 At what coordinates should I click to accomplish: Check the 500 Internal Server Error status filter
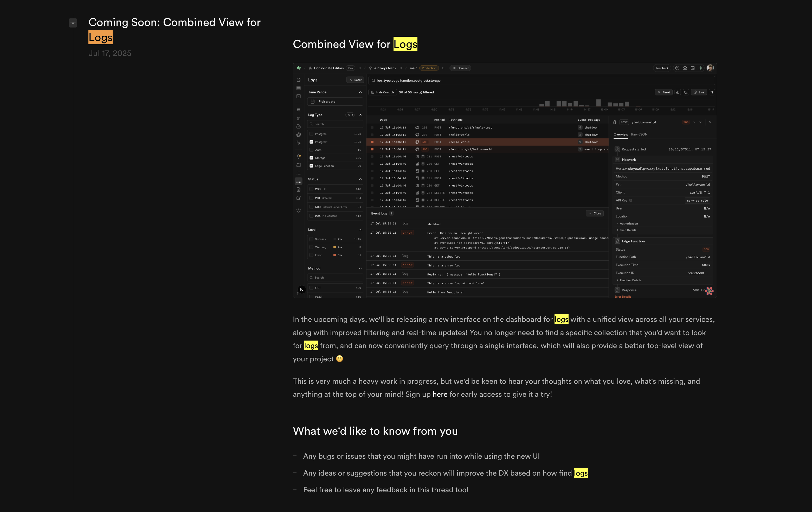pos(311,207)
